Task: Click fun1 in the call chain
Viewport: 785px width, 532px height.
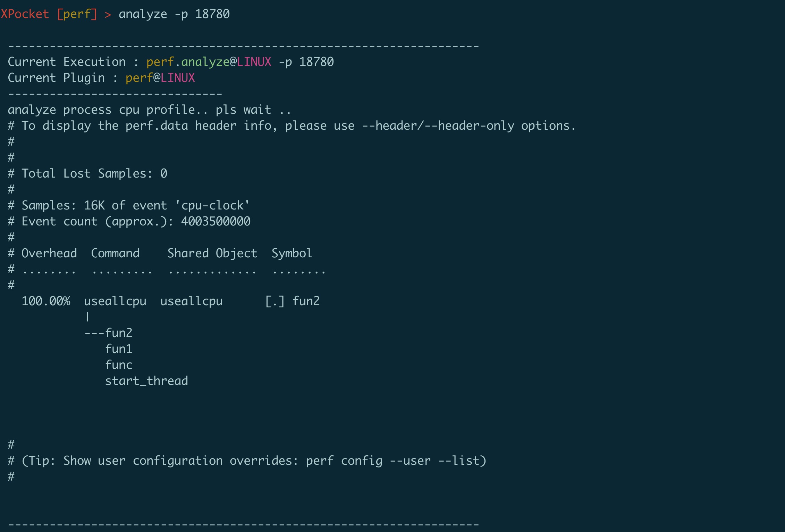Action: (119, 349)
